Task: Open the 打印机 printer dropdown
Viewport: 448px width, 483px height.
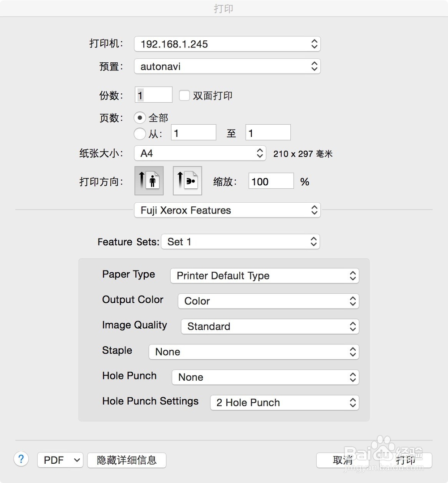Action: 227,44
